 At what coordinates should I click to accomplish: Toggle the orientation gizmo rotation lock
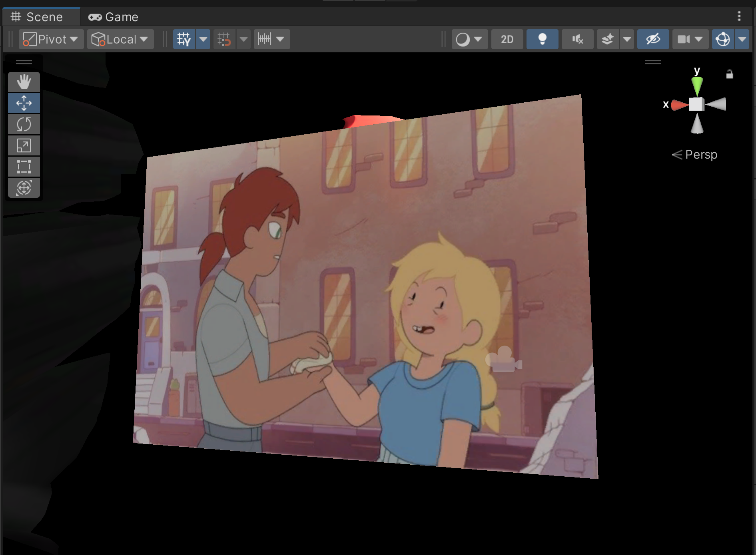click(730, 74)
